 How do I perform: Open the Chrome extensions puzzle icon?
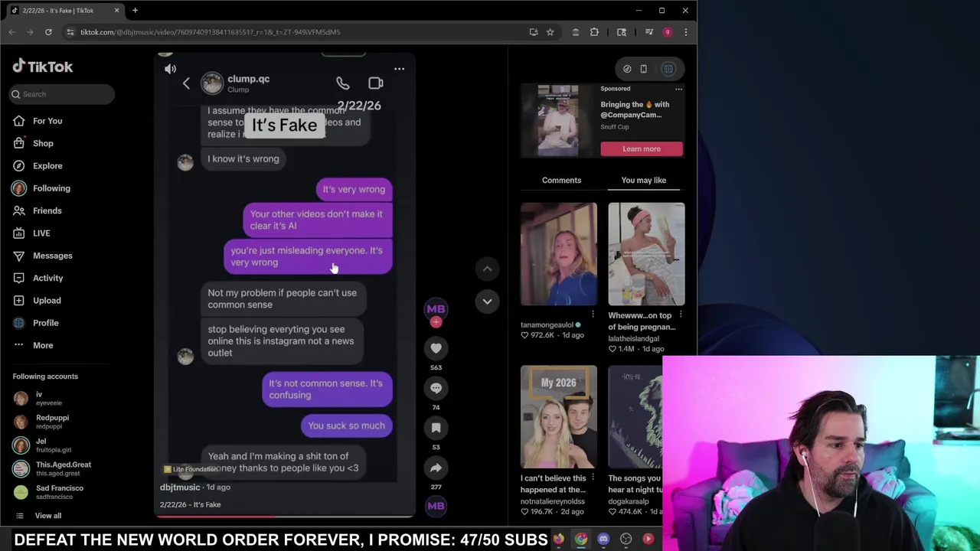tap(594, 32)
